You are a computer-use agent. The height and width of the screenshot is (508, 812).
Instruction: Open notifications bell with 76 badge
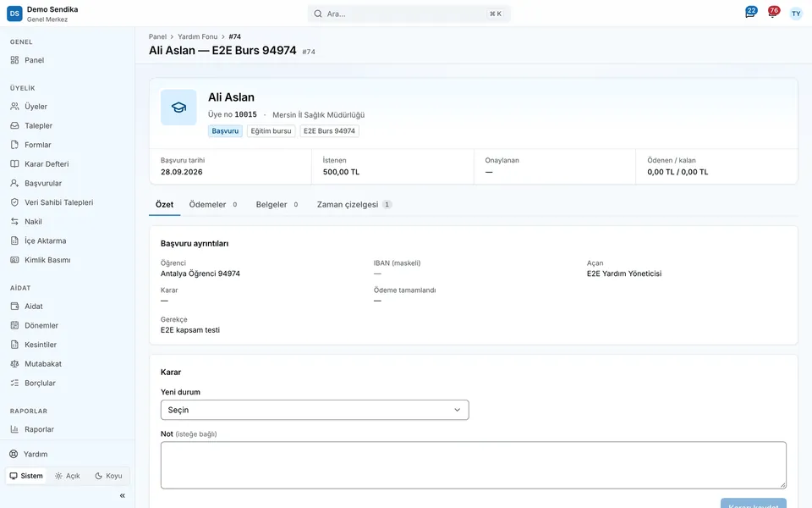click(x=773, y=13)
